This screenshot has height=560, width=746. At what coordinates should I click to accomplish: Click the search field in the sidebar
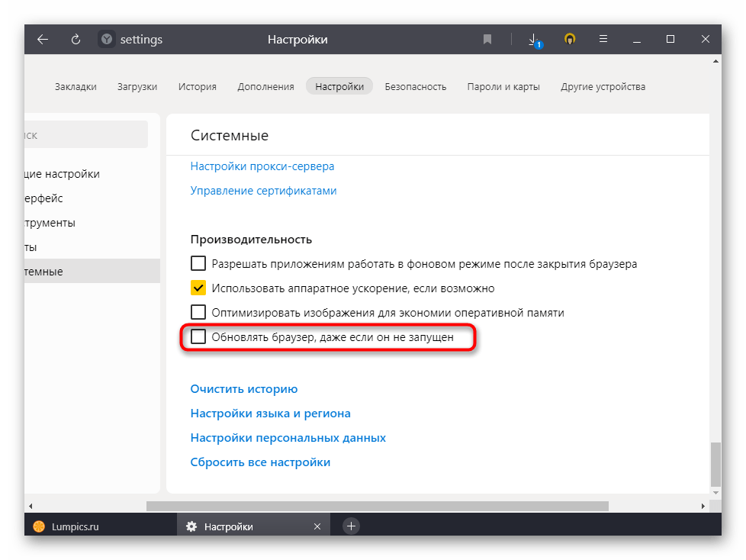[x=85, y=135]
